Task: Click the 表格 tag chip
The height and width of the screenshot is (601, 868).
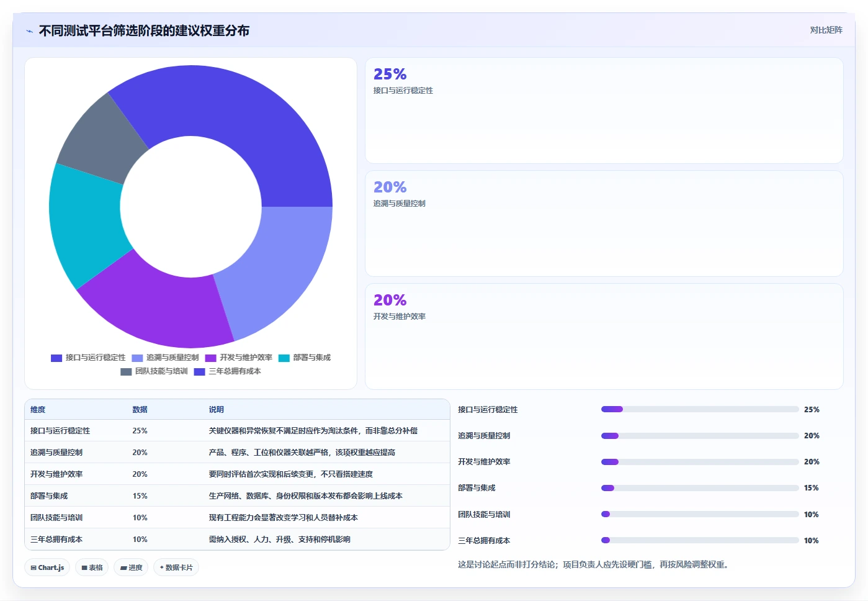Action: pyautogui.click(x=92, y=567)
